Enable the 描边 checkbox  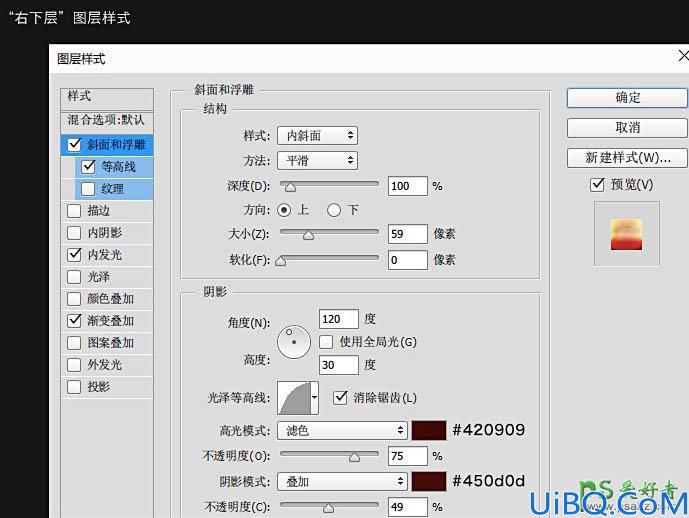[x=74, y=211]
